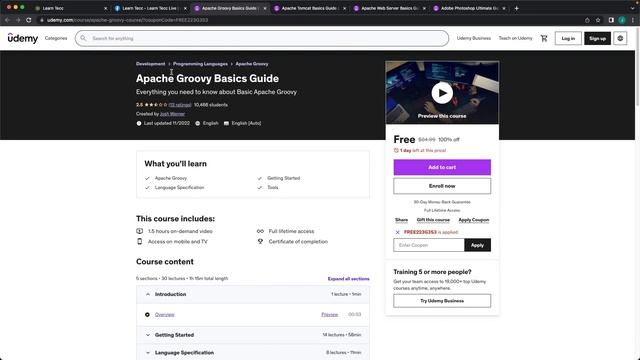Expand the Getting Started section
Image resolution: width=640 pixels, height=360 pixels.
(253, 335)
